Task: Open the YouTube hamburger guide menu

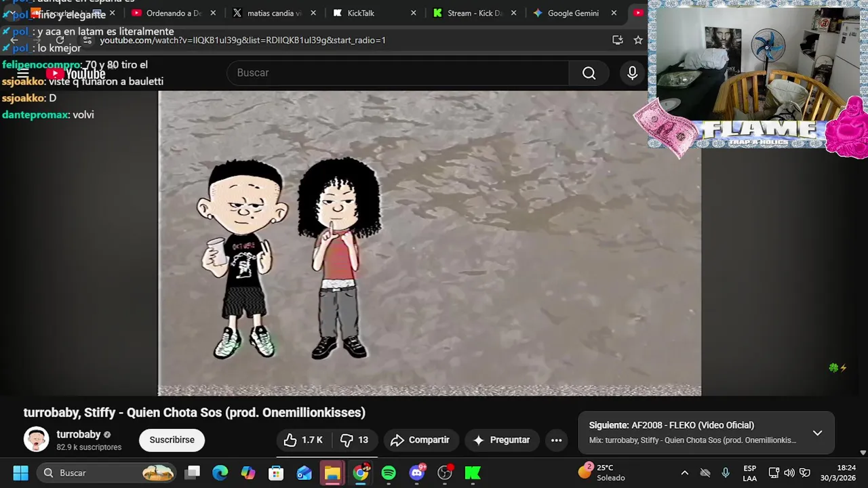Action: 23,73
